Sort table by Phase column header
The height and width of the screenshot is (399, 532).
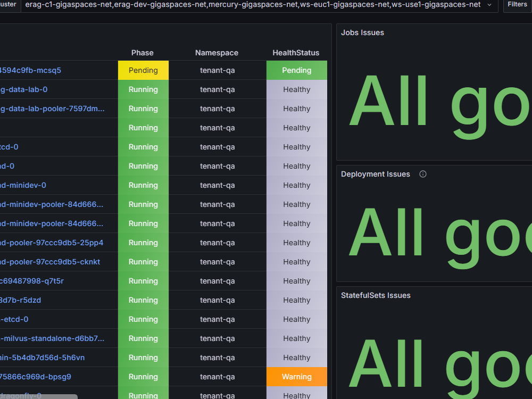tap(143, 53)
